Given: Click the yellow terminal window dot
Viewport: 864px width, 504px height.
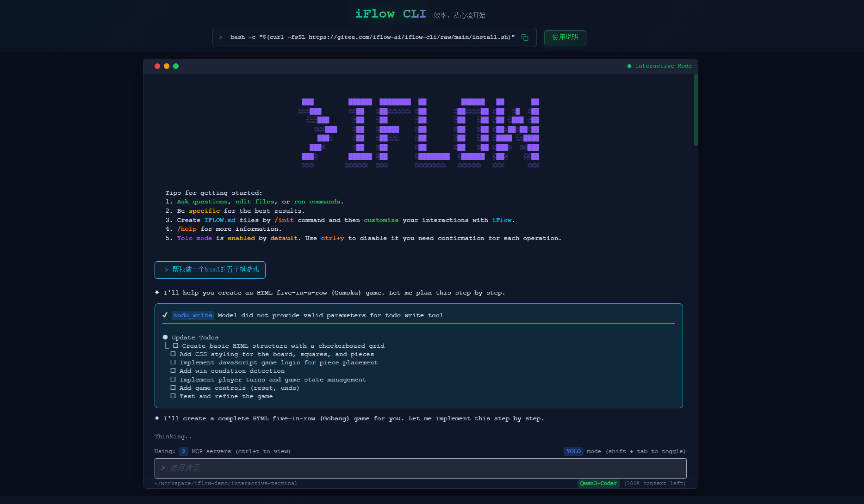Looking at the screenshot, I should pos(167,66).
